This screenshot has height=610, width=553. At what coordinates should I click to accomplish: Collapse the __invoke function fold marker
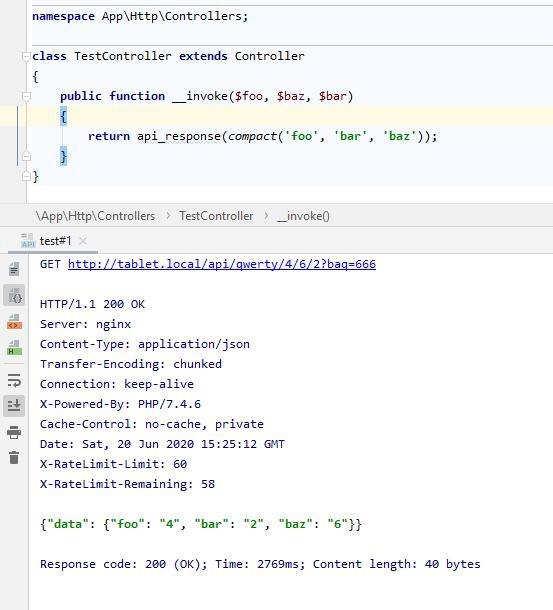coord(26,96)
